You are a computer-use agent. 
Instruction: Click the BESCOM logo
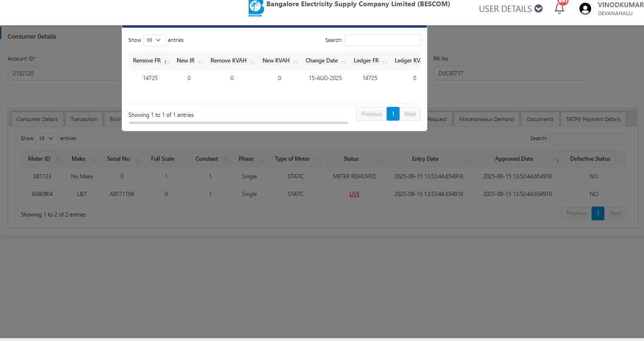256,8
